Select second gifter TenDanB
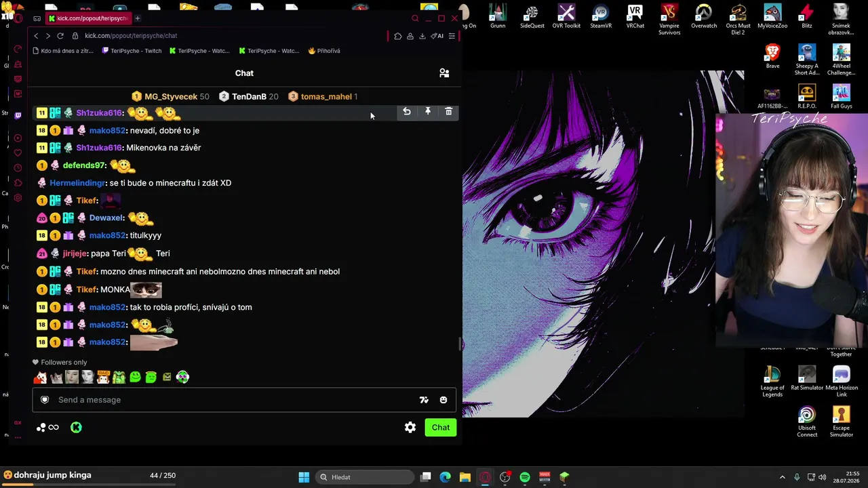868x488 pixels. click(249, 97)
